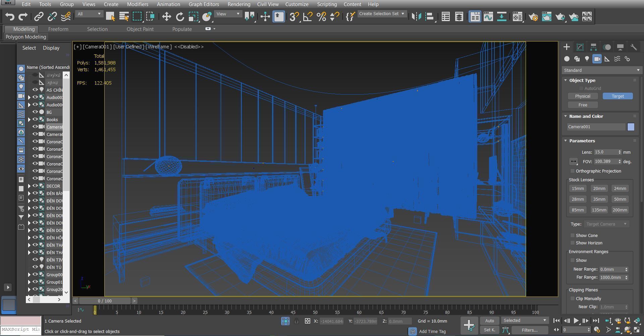
Task: Toggle visibility of the BG object
Action: (x=35, y=112)
